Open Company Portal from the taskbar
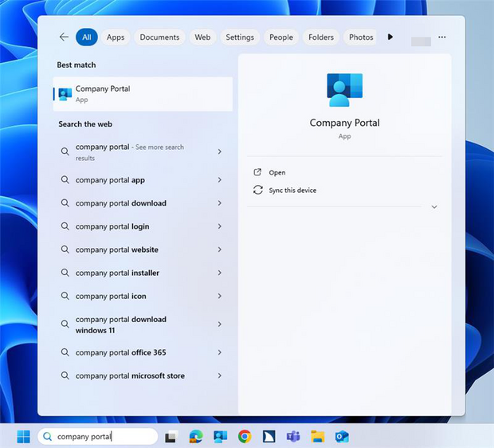The width and height of the screenshot is (494, 448). click(x=220, y=437)
